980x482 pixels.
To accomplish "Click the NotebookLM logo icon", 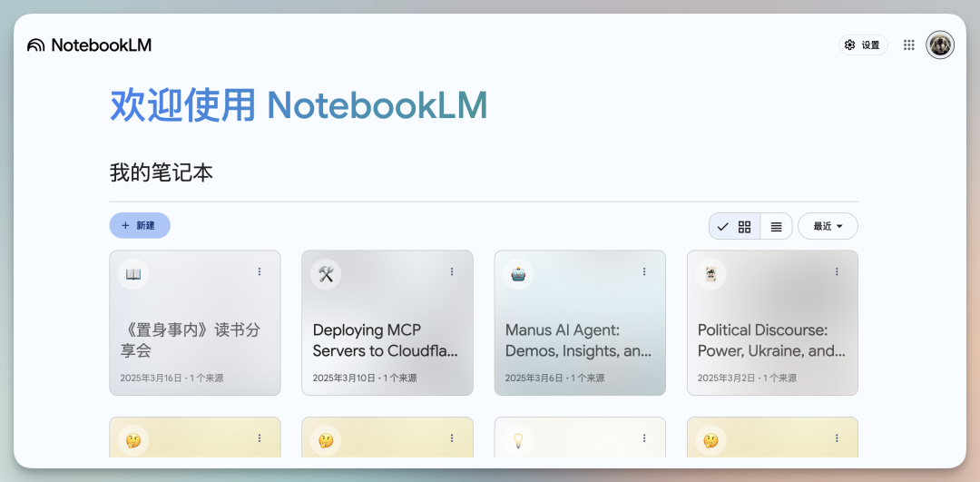I will point(36,45).
